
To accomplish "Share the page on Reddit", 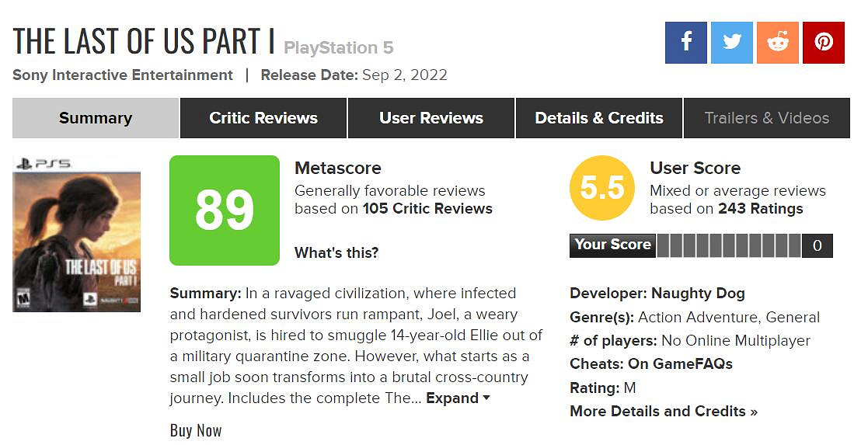I will (x=777, y=43).
